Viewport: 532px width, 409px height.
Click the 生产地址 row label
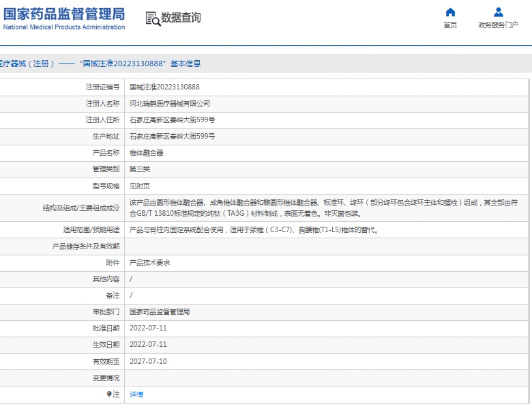click(106, 137)
